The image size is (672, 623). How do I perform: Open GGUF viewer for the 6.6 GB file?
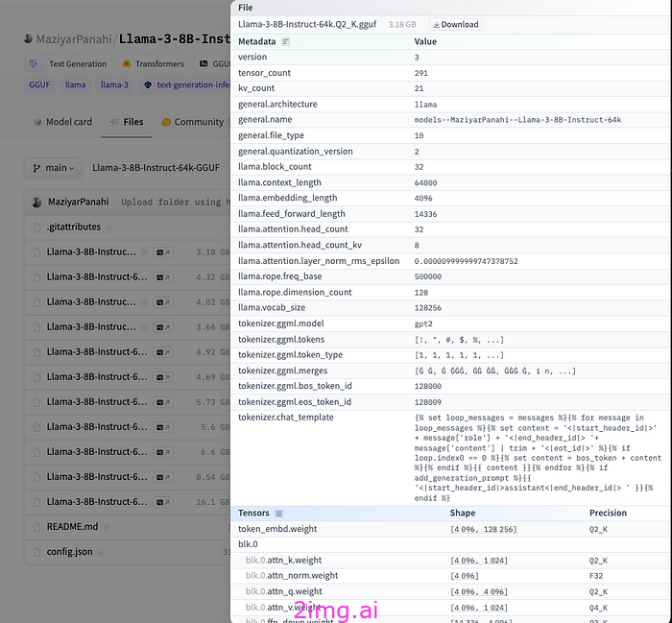[x=163, y=452]
